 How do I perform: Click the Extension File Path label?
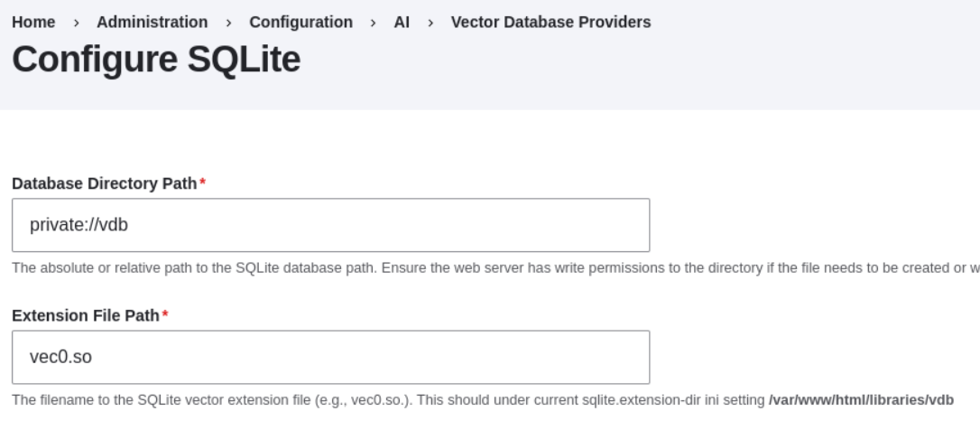pos(85,315)
